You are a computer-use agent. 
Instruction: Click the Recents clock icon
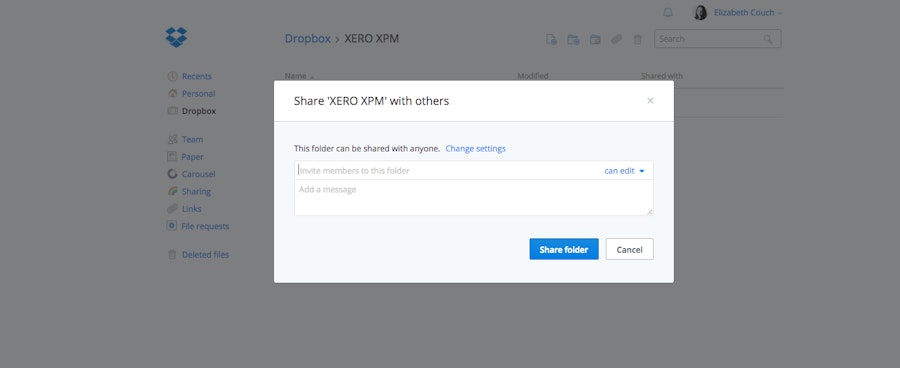(x=172, y=76)
